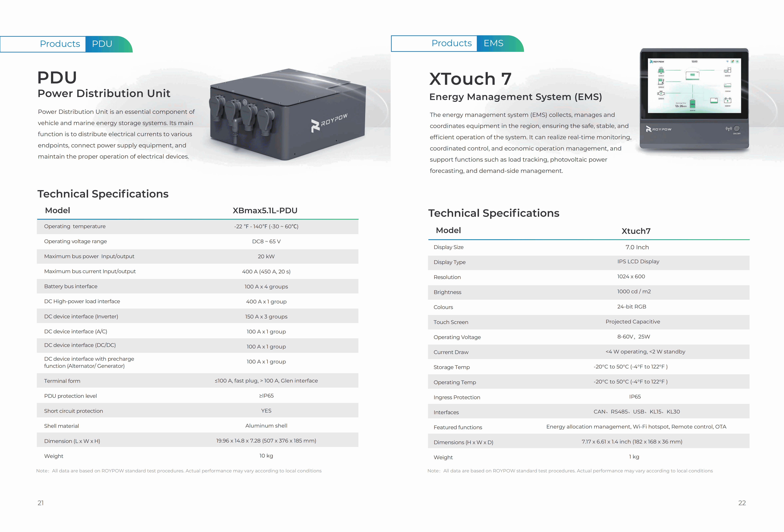Tap the central inverter icon on display
Image resolution: width=784 pixels, height=532 pixels.
pos(693,76)
